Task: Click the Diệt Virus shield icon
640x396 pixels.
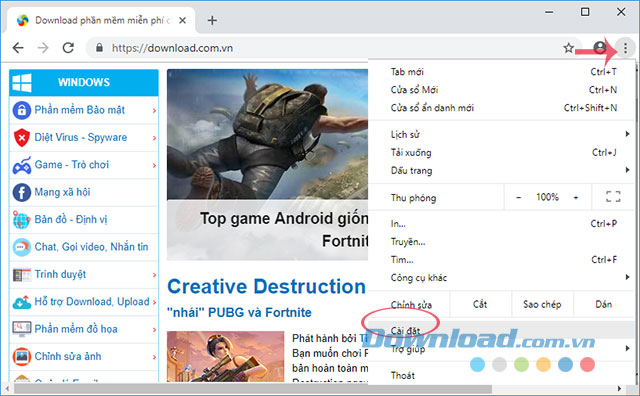Action: [x=22, y=138]
